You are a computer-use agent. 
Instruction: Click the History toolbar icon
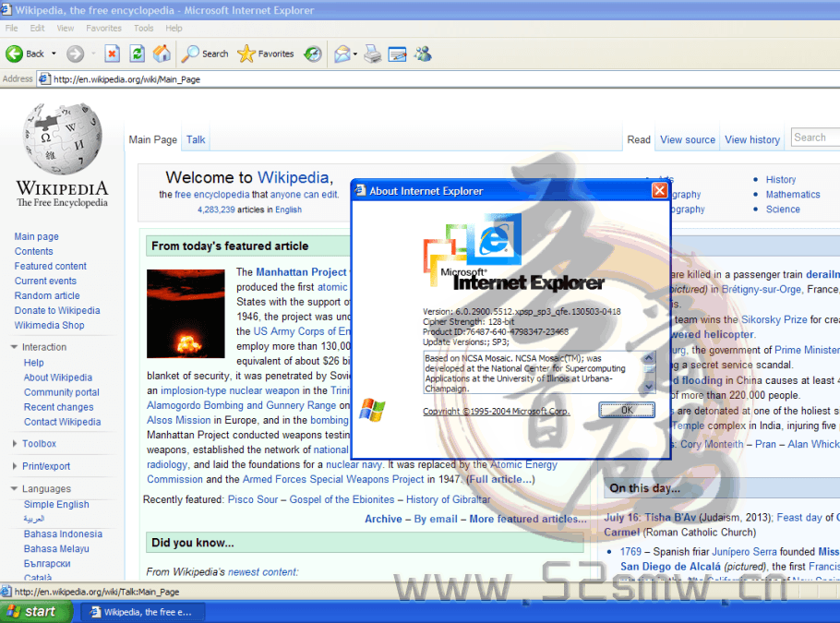coord(313,54)
